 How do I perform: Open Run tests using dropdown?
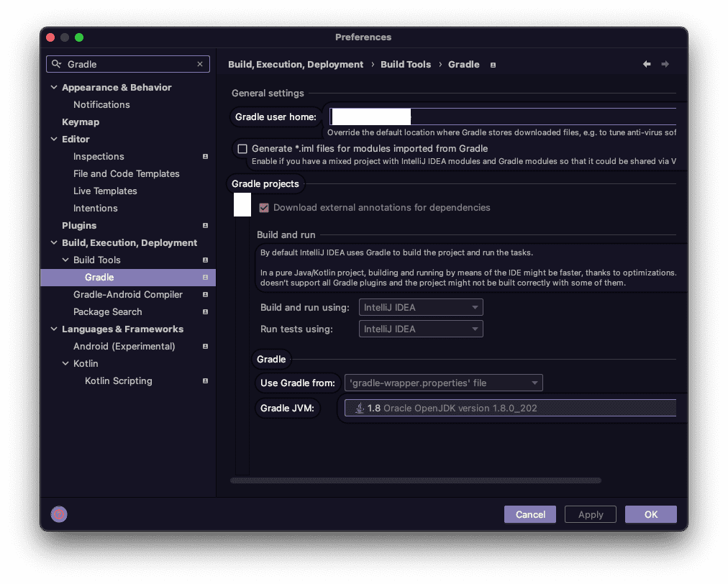[x=421, y=329]
